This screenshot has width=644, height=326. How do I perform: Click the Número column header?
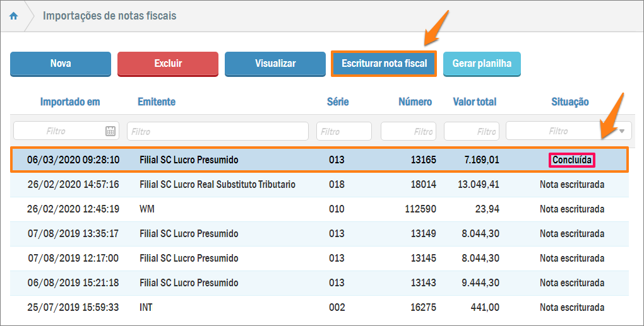(415, 102)
